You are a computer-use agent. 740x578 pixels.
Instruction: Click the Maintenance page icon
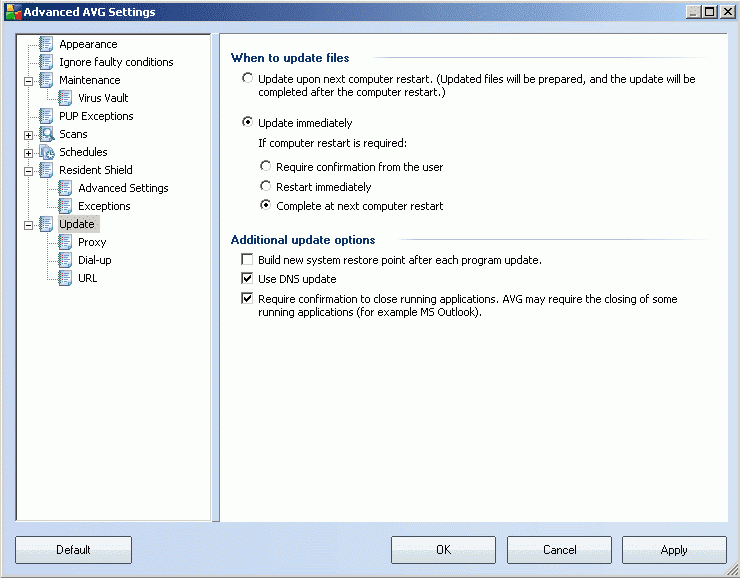(46, 80)
